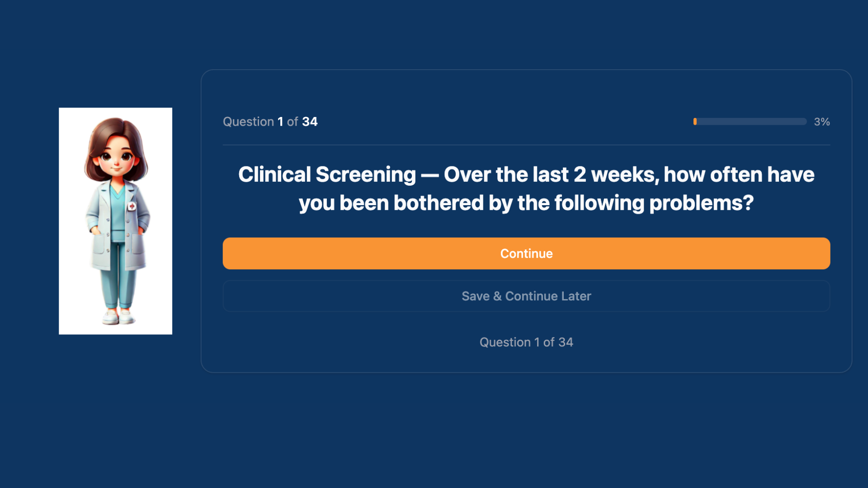
Task: Click the orange Continue button
Action: 526,253
